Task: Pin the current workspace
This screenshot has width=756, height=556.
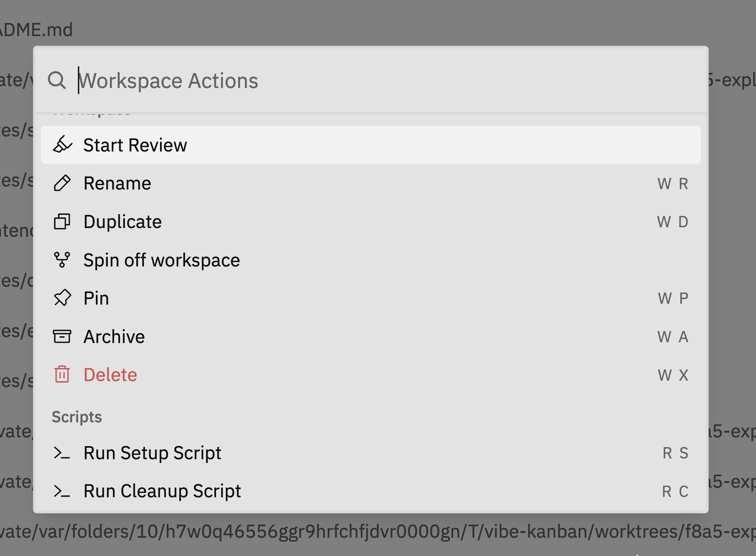Action: tap(96, 298)
